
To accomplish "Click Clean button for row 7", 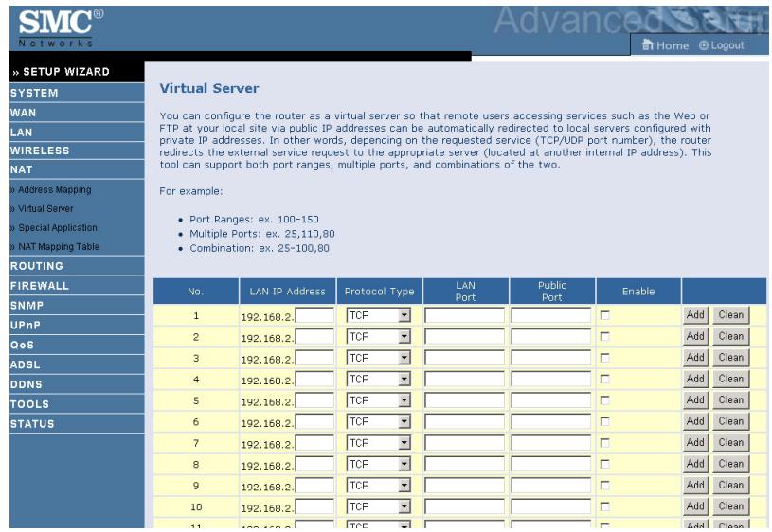I will click(x=731, y=442).
